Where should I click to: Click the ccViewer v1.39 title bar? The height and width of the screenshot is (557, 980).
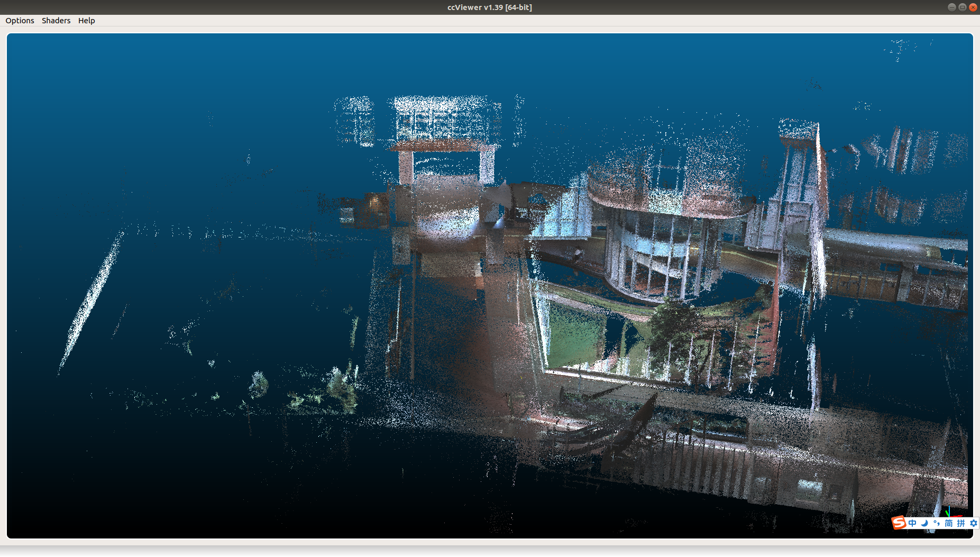click(489, 7)
